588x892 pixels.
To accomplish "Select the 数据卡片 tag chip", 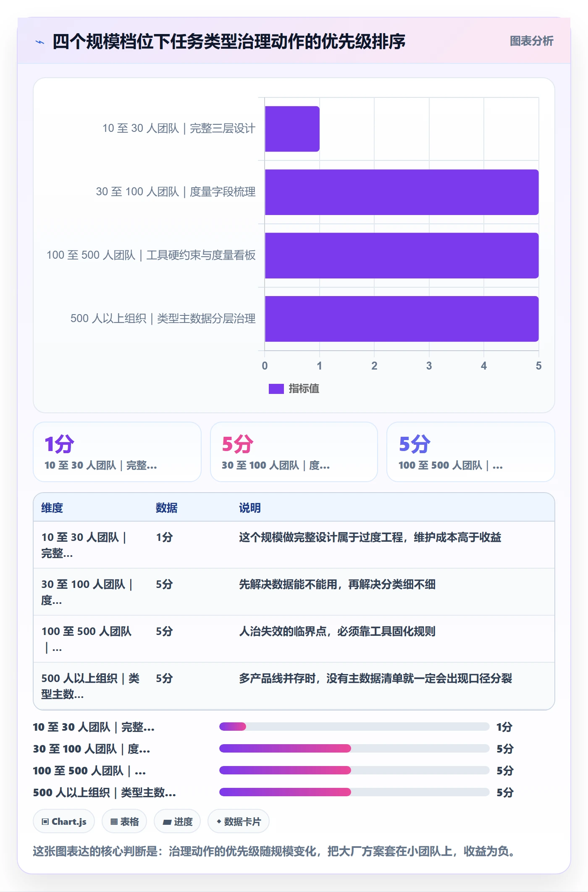I will 239,821.
